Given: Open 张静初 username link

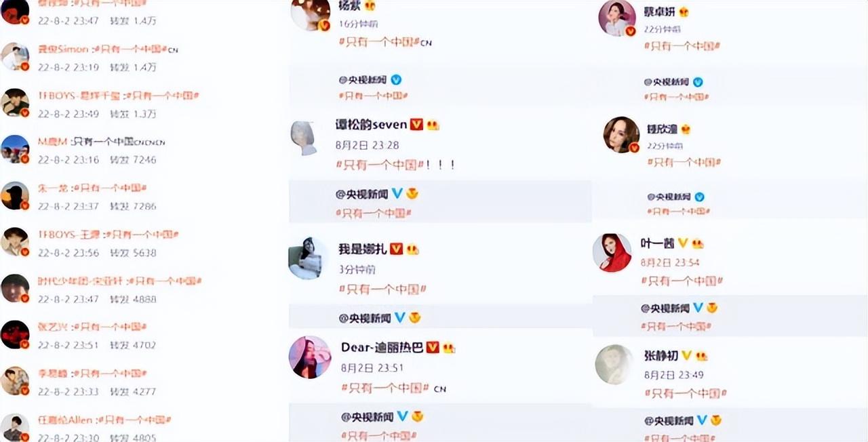Looking at the screenshot, I should pyautogui.click(x=660, y=355).
